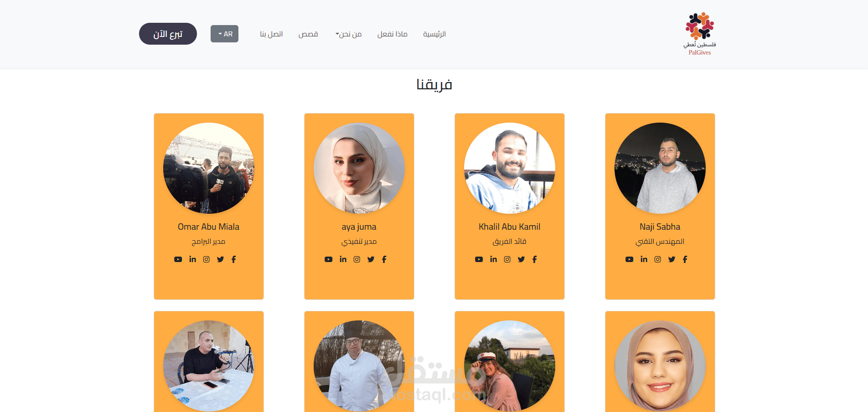Click aya juma's profile photo
Viewport: 868px width, 412px height.
[359, 168]
